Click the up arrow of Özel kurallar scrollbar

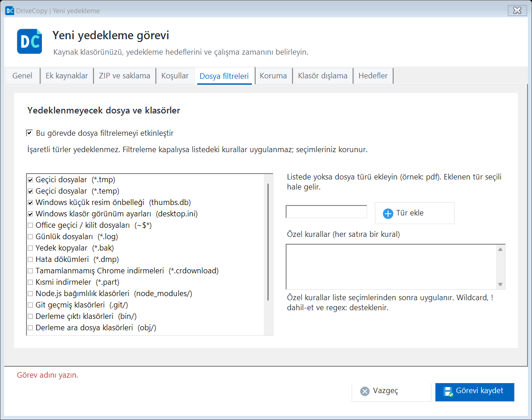[501, 249]
